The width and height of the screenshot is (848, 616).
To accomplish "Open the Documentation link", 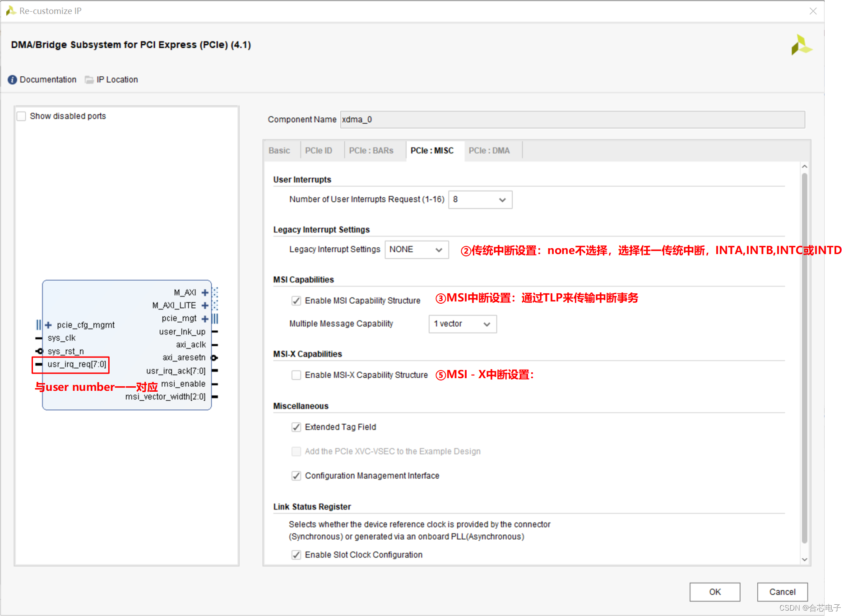I will (x=48, y=80).
